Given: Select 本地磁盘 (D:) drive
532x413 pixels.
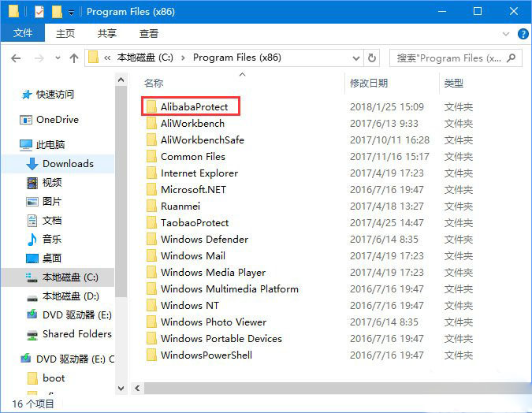Looking at the screenshot, I should (x=70, y=296).
